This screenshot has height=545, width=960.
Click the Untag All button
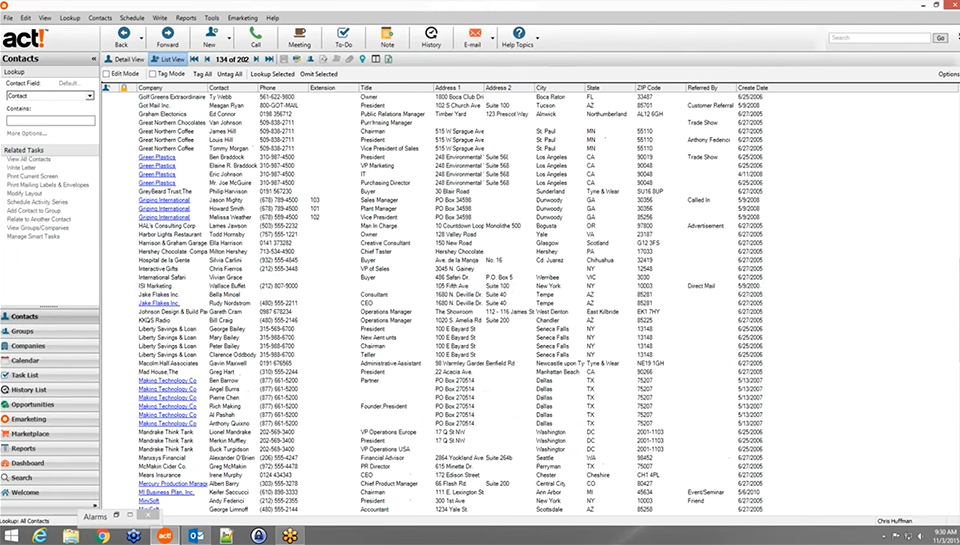click(x=230, y=74)
